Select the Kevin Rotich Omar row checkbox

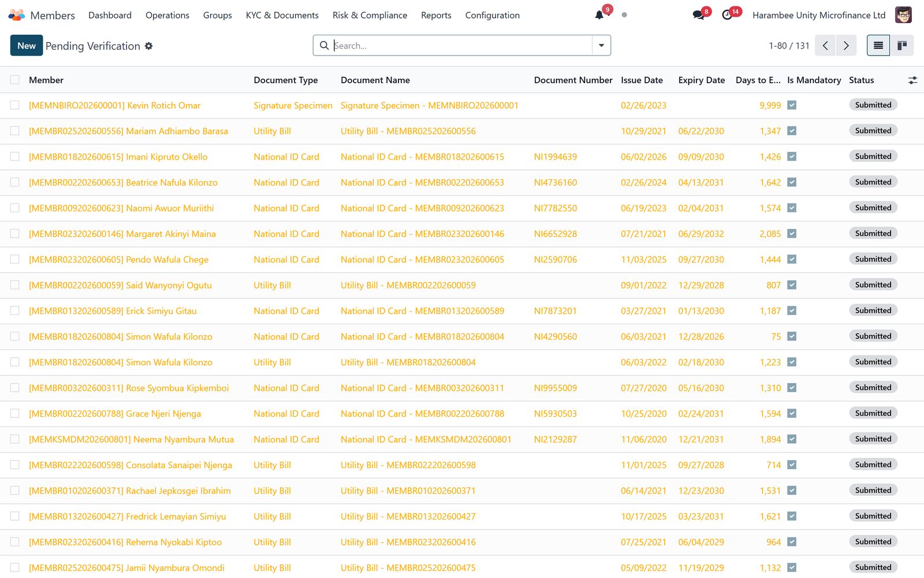coord(15,105)
